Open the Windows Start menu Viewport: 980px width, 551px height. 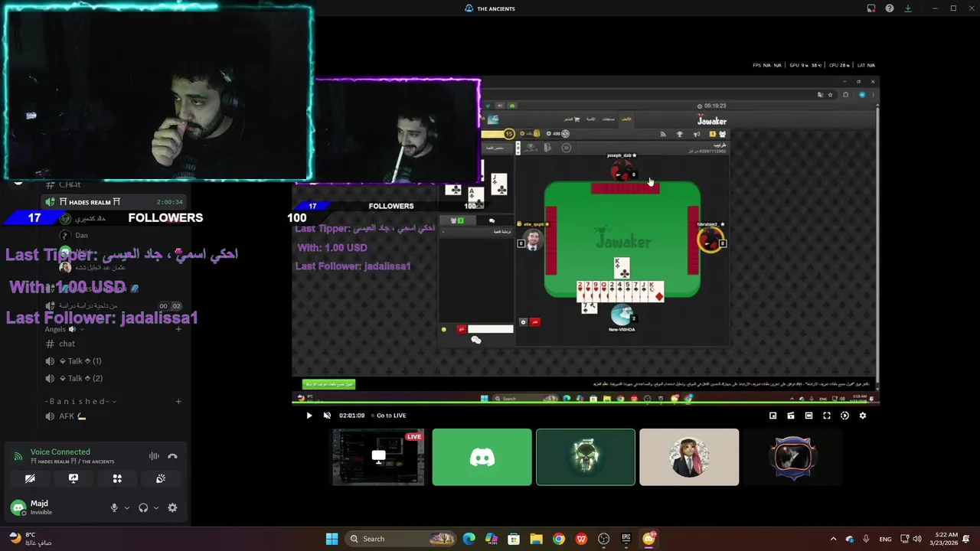click(332, 539)
